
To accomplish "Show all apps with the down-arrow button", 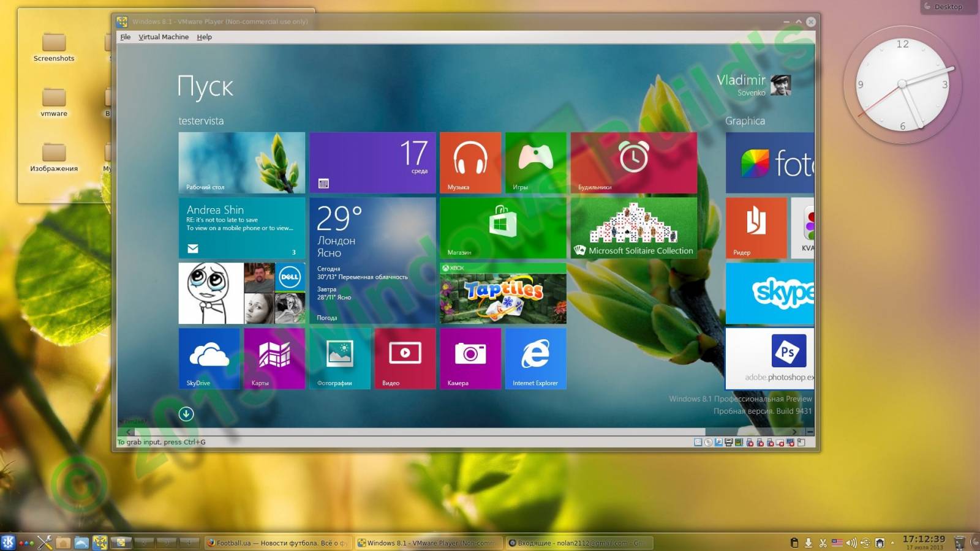I will tap(186, 414).
